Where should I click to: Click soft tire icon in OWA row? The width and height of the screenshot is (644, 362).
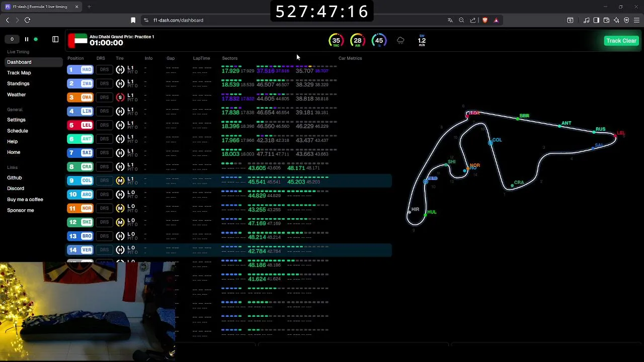pyautogui.click(x=120, y=98)
